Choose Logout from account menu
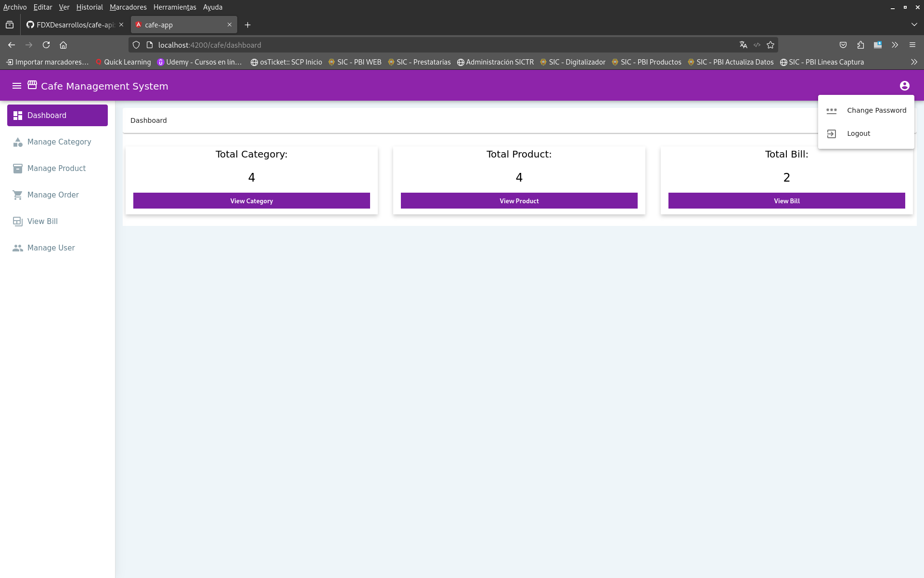924x578 pixels. click(x=866, y=133)
